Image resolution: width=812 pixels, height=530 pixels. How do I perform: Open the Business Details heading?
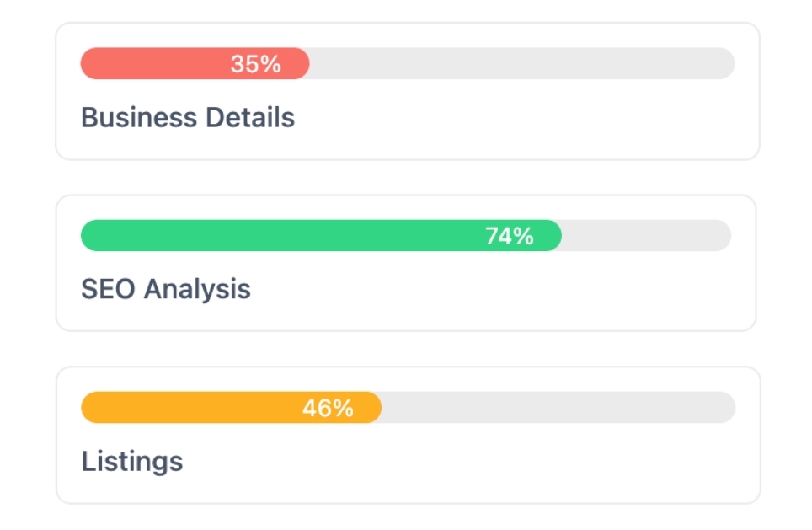pos(188,117)
